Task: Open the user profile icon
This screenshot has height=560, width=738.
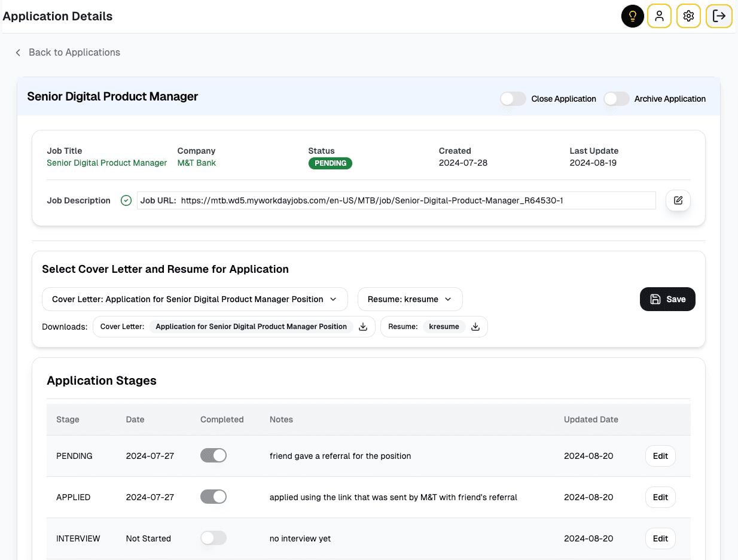Action: tap(659, 16)
